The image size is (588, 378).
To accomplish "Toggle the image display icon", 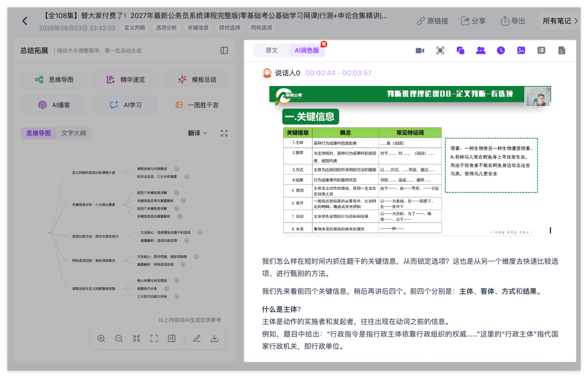I will pos(521,51).
